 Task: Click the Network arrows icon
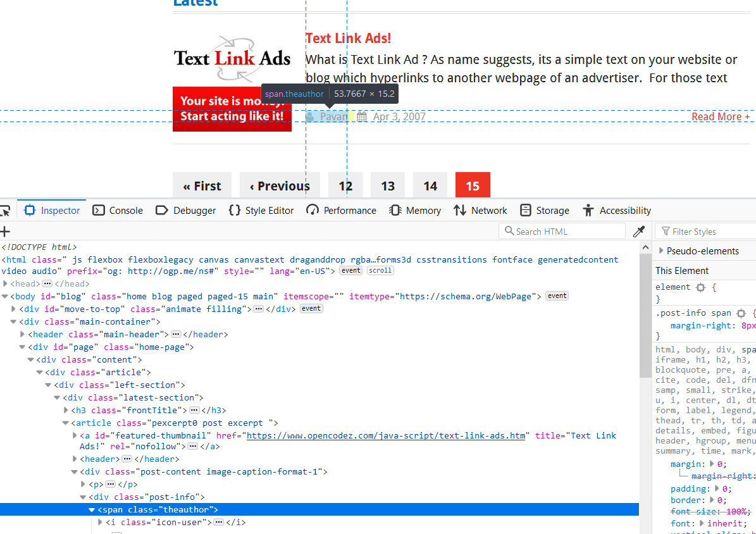point(459,210)
